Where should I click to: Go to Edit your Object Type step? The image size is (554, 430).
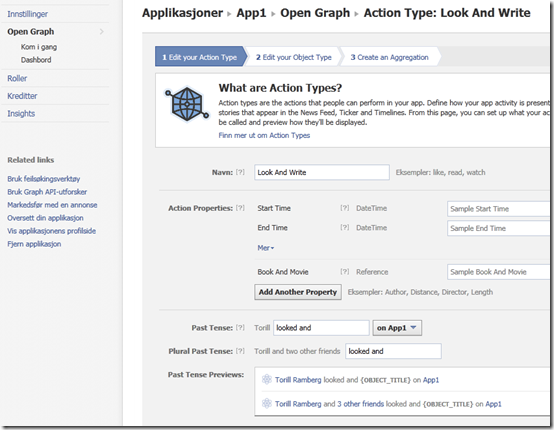coord(294,57)
